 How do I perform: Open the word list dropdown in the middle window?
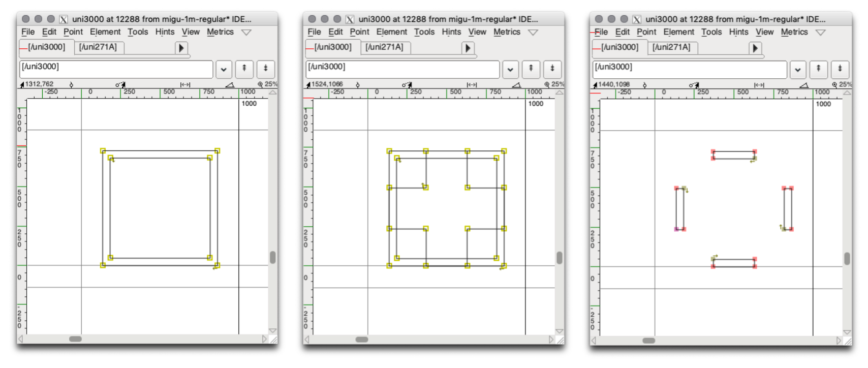click(x=510, y=69)
